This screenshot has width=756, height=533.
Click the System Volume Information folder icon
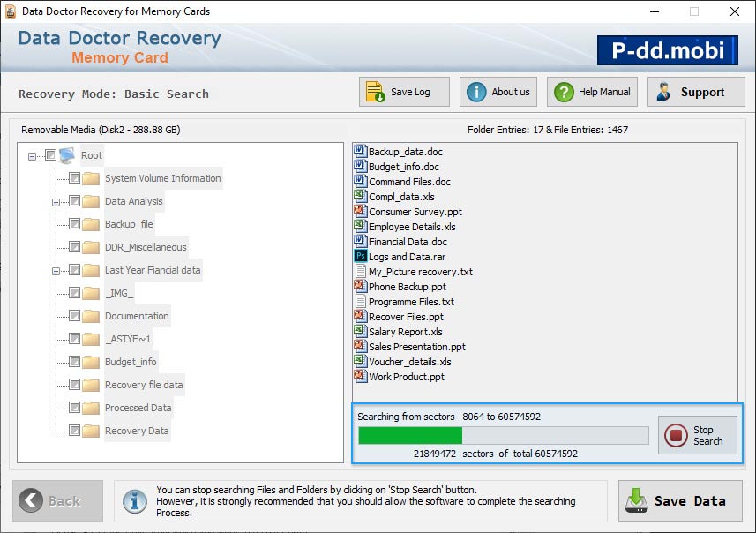91,178
